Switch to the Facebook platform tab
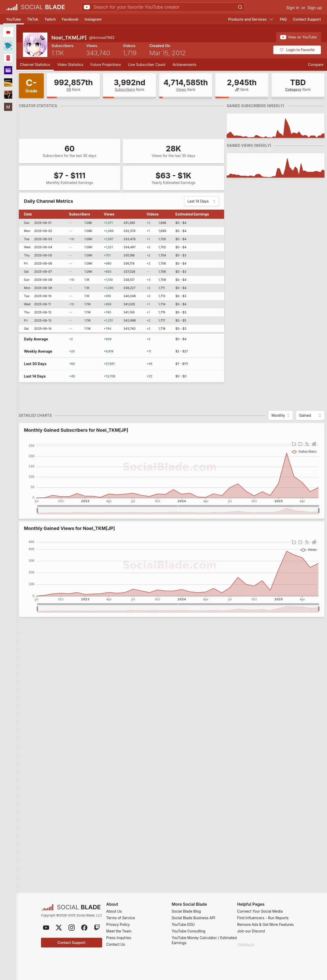The height and width of the screenshot is (980, 327). (70, 19)
